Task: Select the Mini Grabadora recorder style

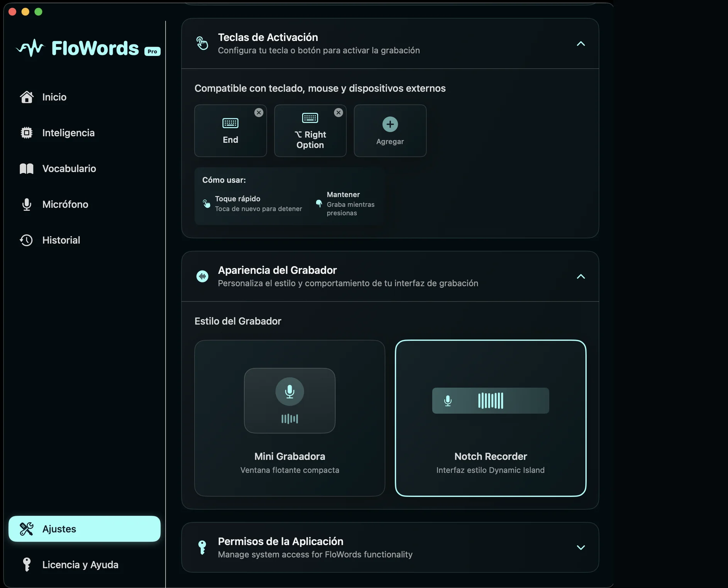Action: pyautogui.click(x=290, y=418)
